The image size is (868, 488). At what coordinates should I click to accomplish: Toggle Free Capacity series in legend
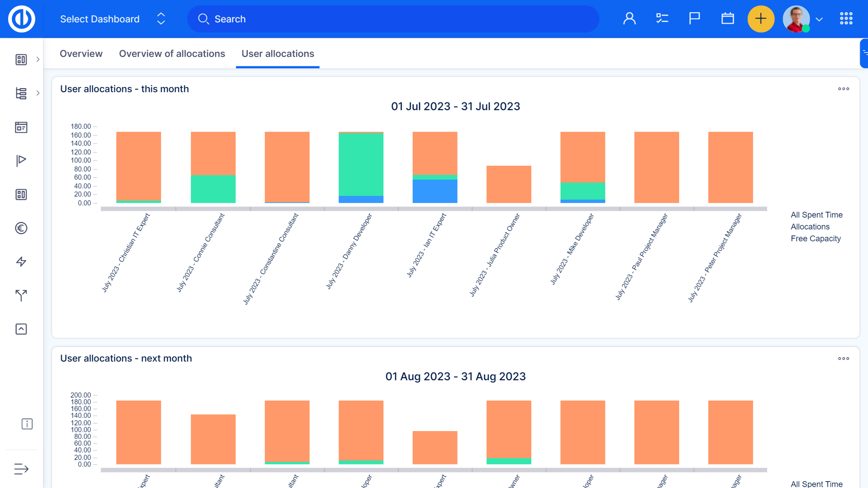click(x=815, y=239)
